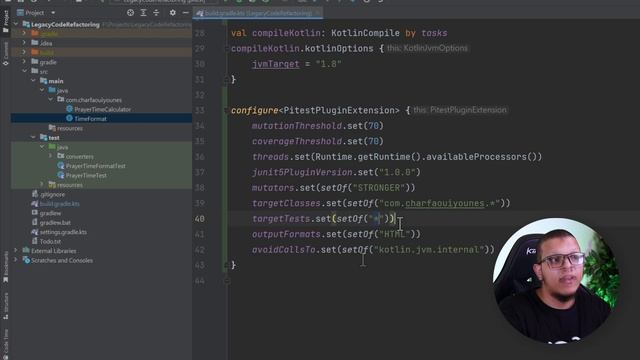Select PrayerTimeTest file
The height and width of the screenshot is (360, 640).
(86, 176)
